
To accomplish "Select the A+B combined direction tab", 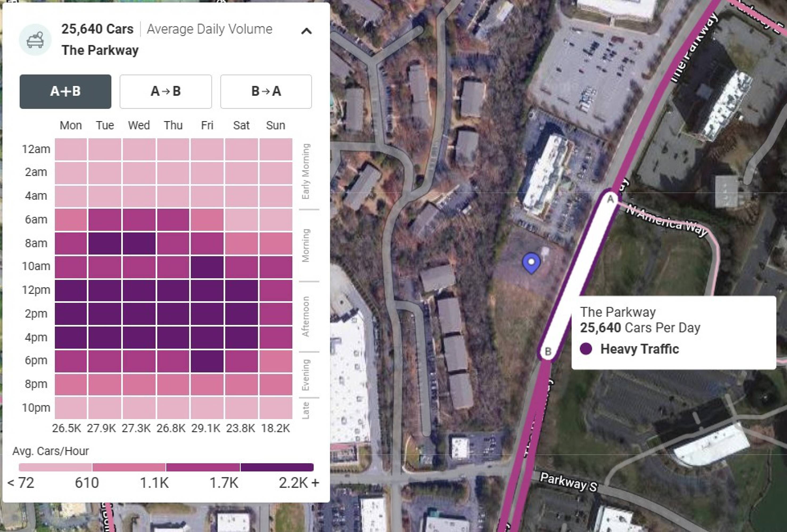I will coord(65,92).
